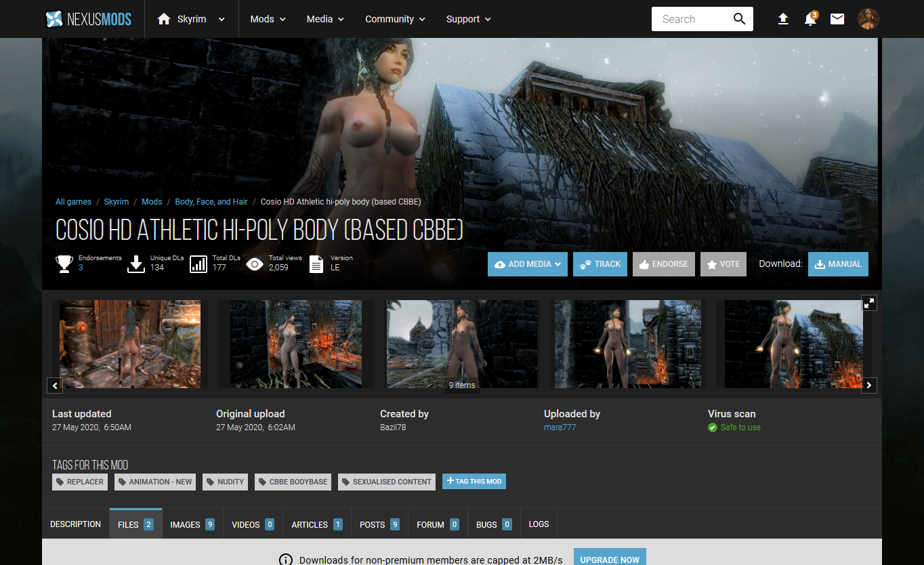924x565 pixels.
Task: Click the Nexus Mods logo
Action: pos(88,19)
